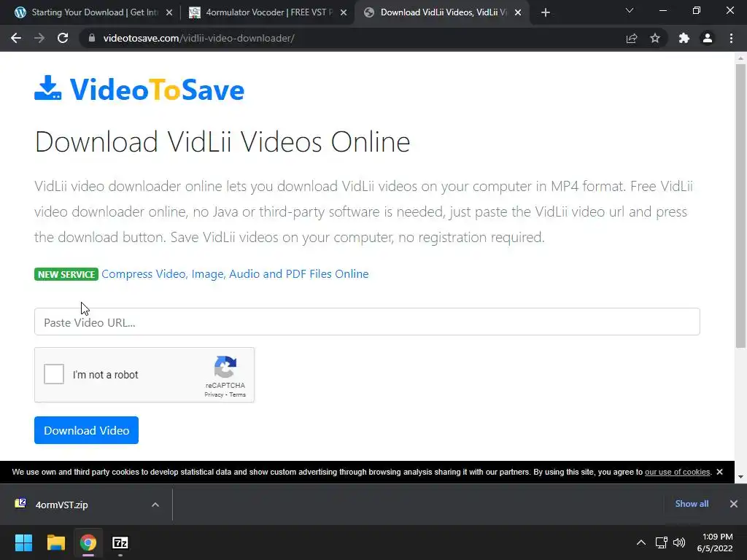This screenshot has width=747, height=560.
Task: Open 7-Zip from the taskbar
Action: (x=120, y=542)
